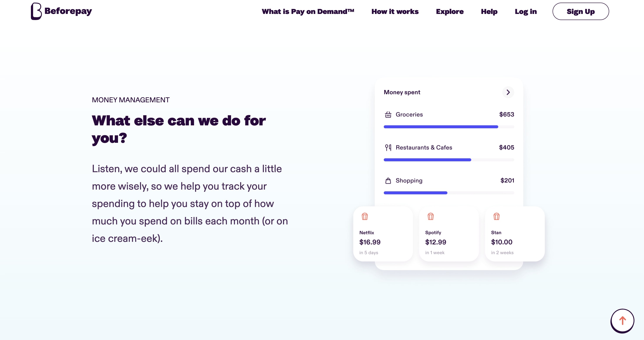Image resolution: width=644 pixels, height=340 pixels.
Task: Click the scroll-to-top arrow button
Action: pyautogui.click(x=622, y=321)
